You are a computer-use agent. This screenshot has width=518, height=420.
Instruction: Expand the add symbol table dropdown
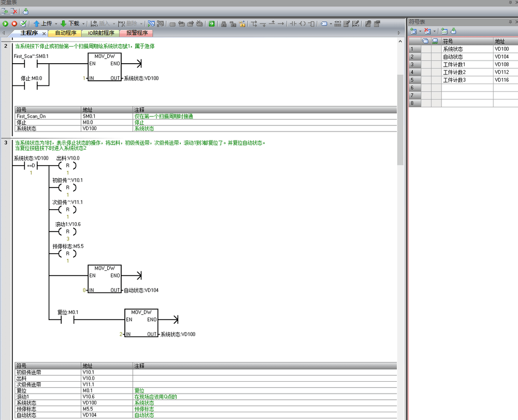(420, 31)
